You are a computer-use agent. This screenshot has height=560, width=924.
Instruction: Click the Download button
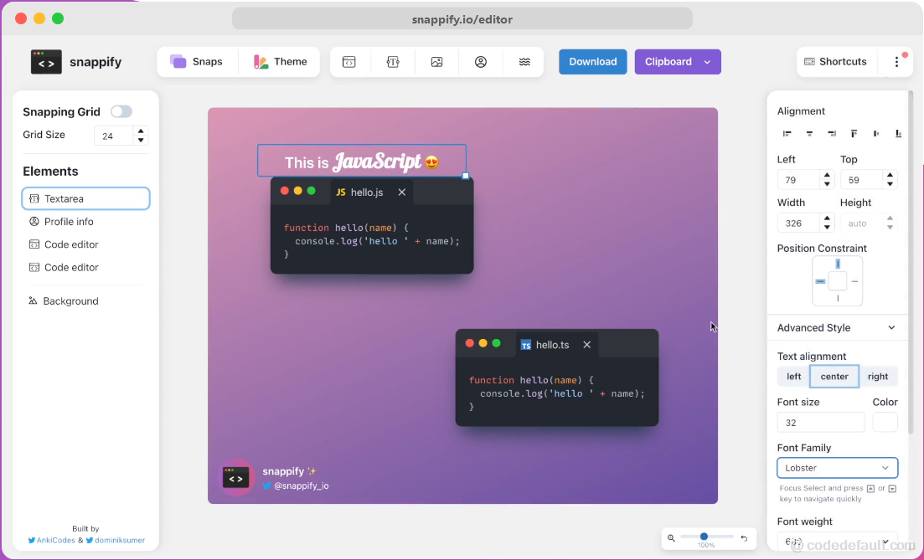coord(592,62)
